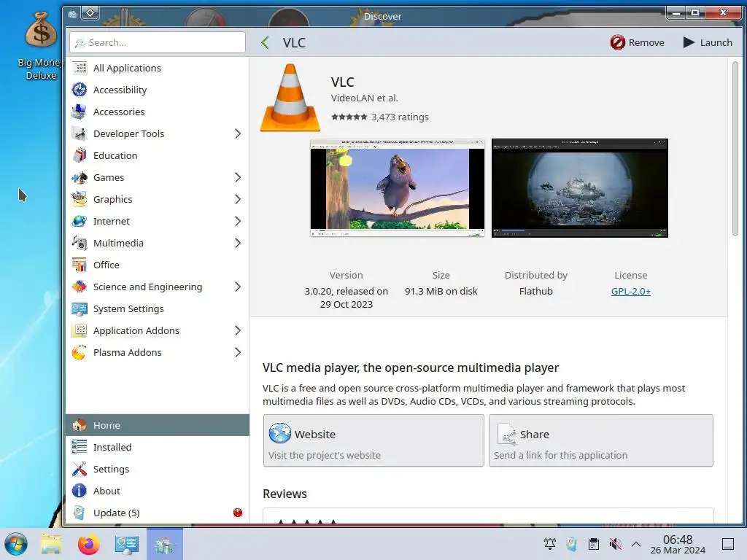Select Office category label
Screen dimensions: 747x560
(x=107, y=265)
